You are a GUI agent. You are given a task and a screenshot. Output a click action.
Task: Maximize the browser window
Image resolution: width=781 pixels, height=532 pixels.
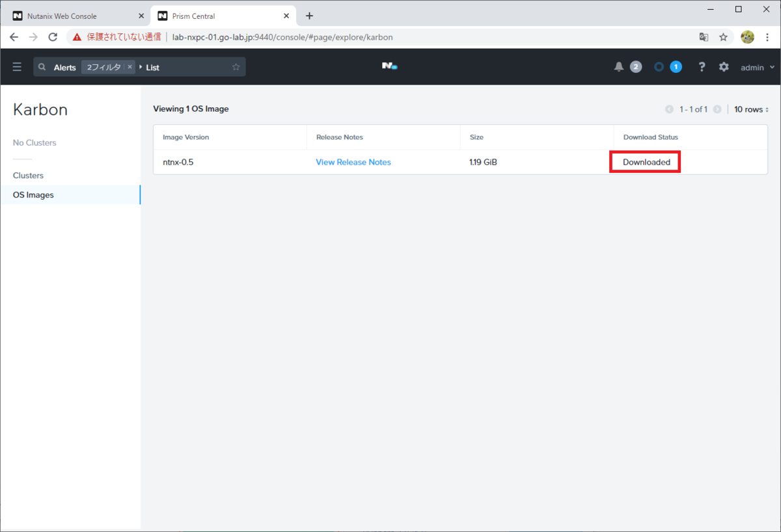[x=738, y=9]
